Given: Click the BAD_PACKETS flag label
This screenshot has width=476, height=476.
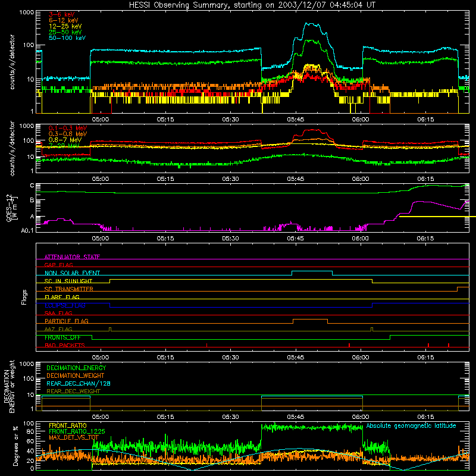Looking at the screenshot, I should click(65, 345).
